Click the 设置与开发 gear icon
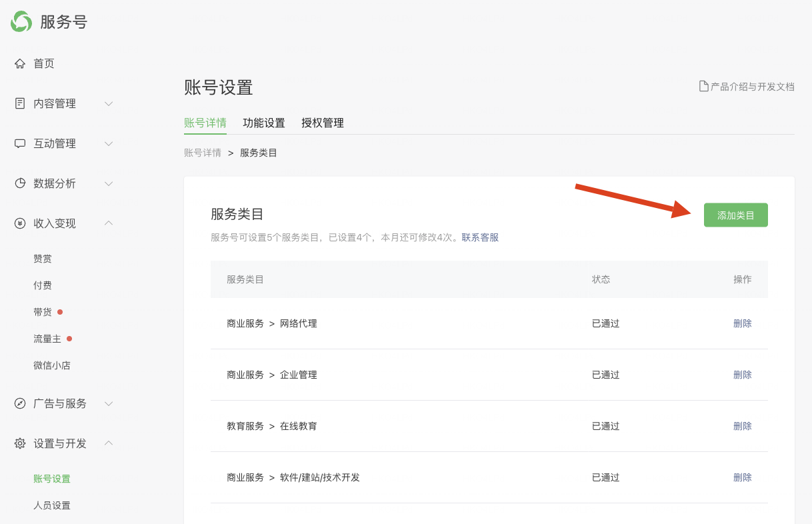 [x=20, y=443]
